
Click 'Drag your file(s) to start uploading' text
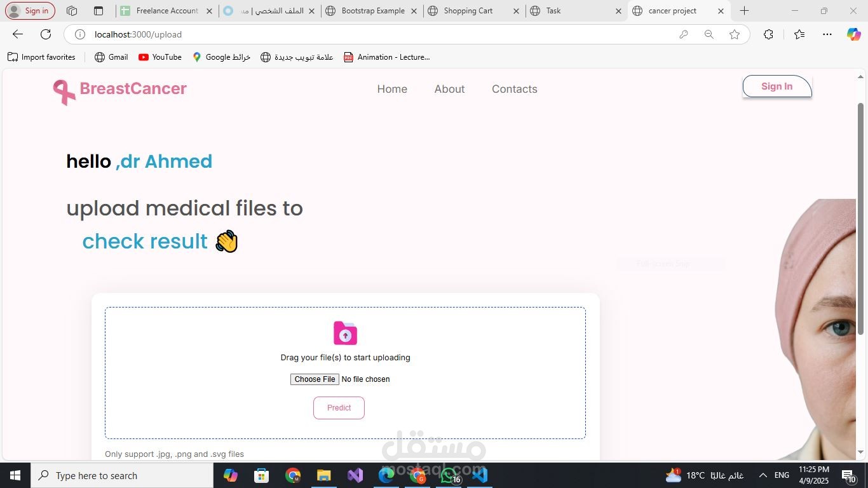(345, 358)
